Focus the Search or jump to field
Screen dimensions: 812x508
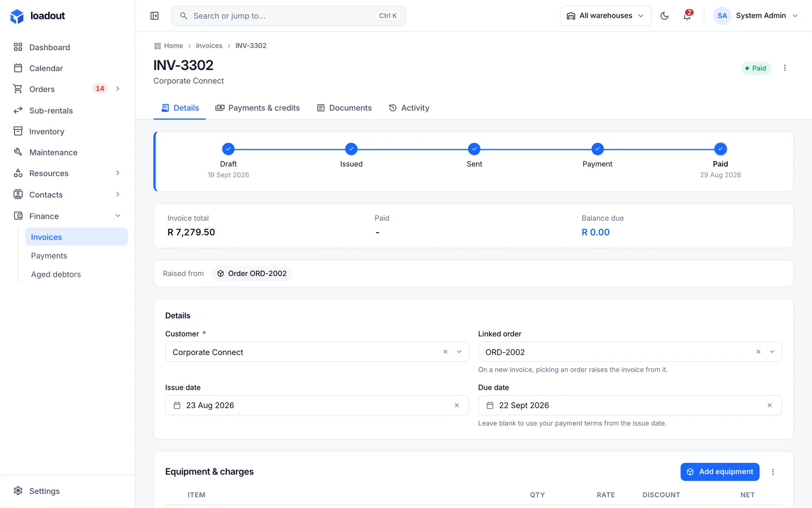[x=288, y=16]
